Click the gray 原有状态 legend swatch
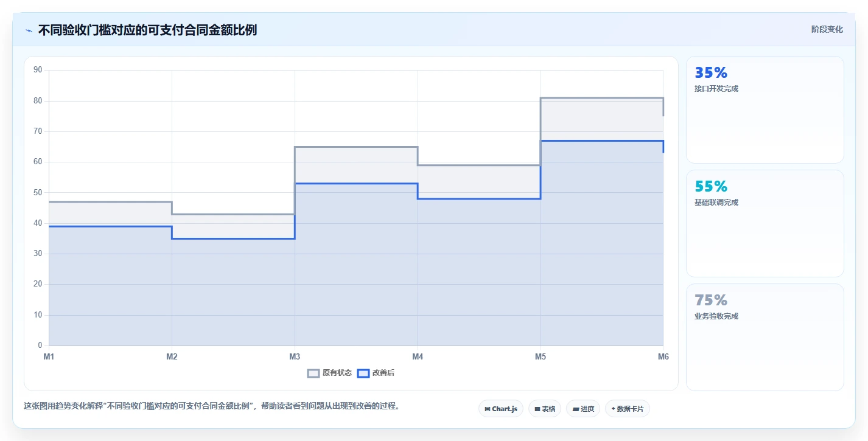 [313, 373]
